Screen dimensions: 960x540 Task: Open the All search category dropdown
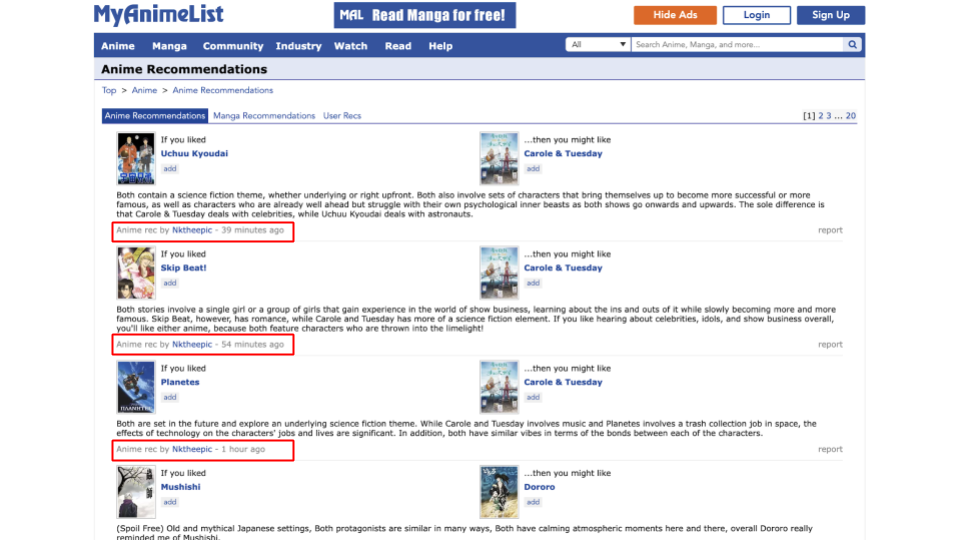598,45
